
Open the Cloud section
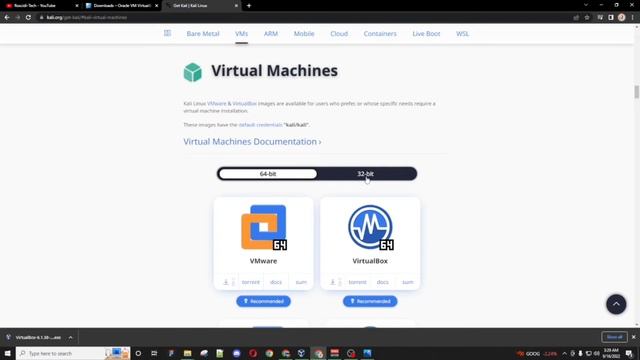[x=339, y=34]
